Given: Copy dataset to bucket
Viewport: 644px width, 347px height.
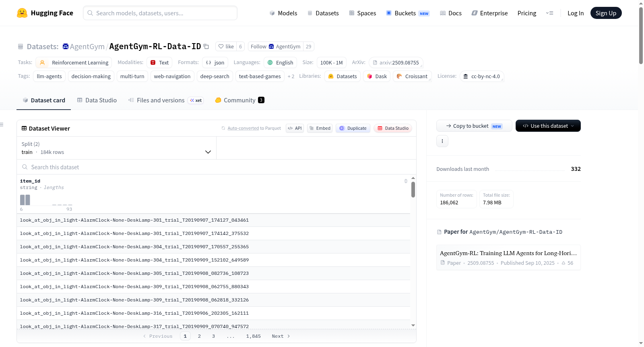Looking at the screenshot, I should pos(474,126).
